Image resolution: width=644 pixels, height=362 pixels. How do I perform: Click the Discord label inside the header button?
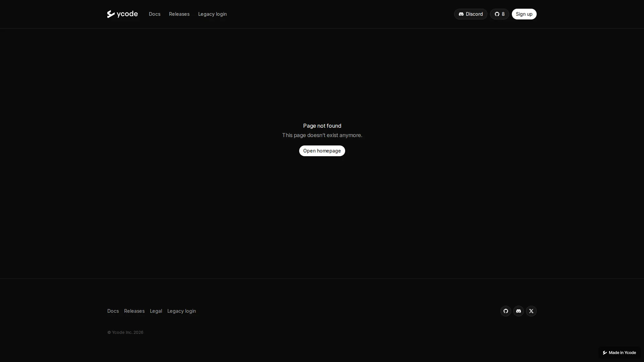pos(474,14)
